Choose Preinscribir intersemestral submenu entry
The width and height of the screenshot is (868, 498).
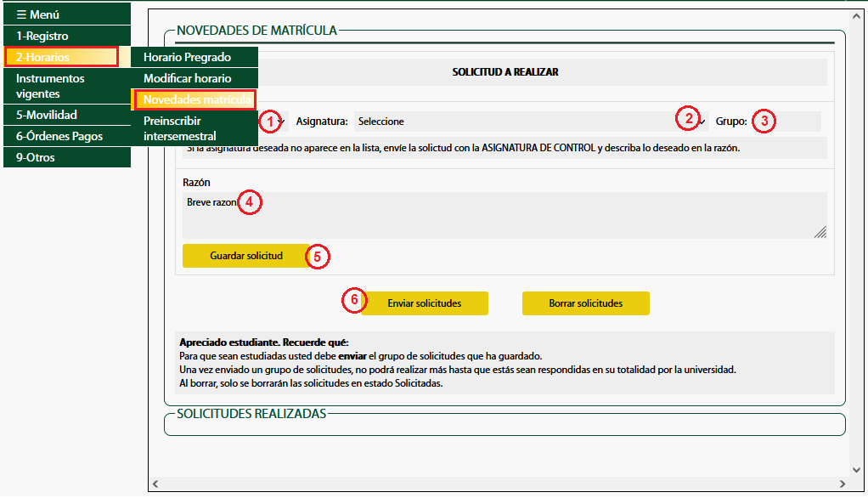click(x=194, y=128)
